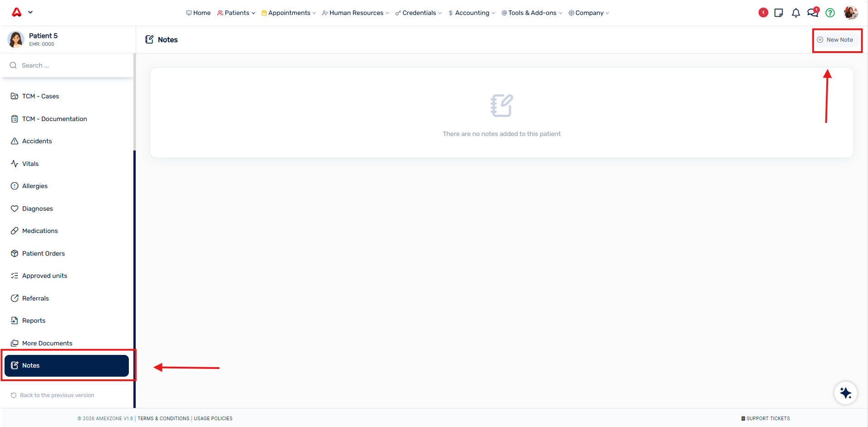Viewport: 868px width, 427px height.
Task: Open the logo dropdown chevron
Action: pos(30,12)
